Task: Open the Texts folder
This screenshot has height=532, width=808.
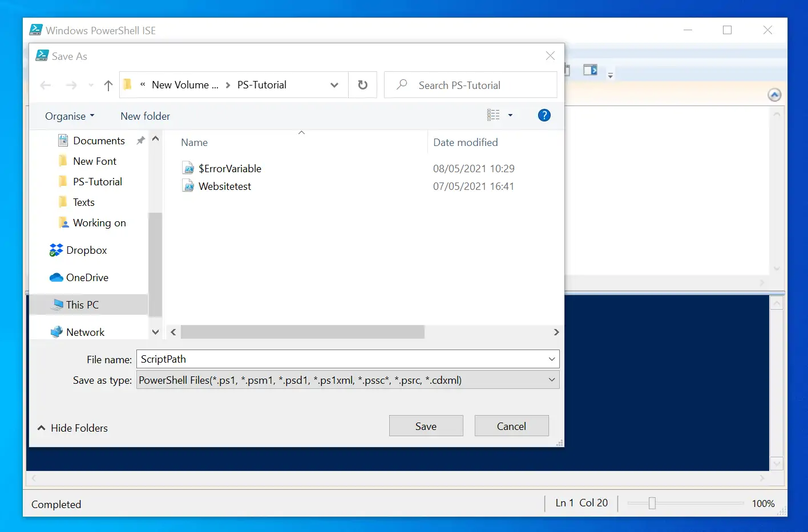Action: (84, 202)
